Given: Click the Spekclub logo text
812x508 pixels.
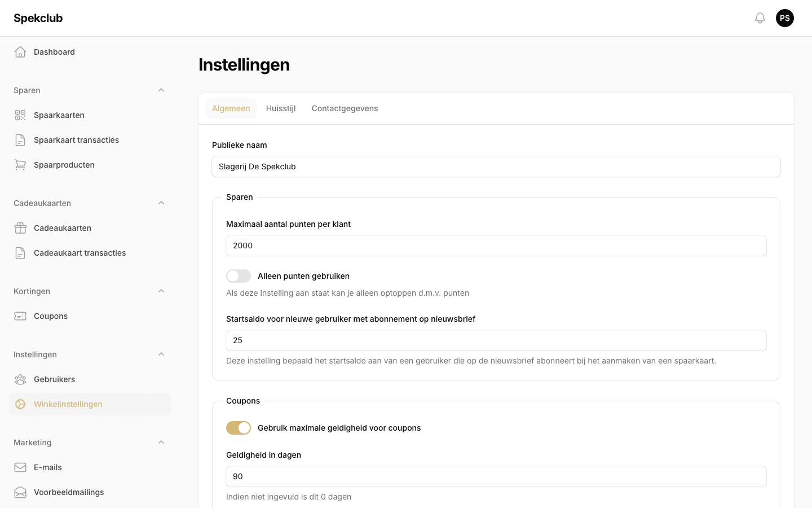Looking at the screenshot, I should (x=38, y=18).
